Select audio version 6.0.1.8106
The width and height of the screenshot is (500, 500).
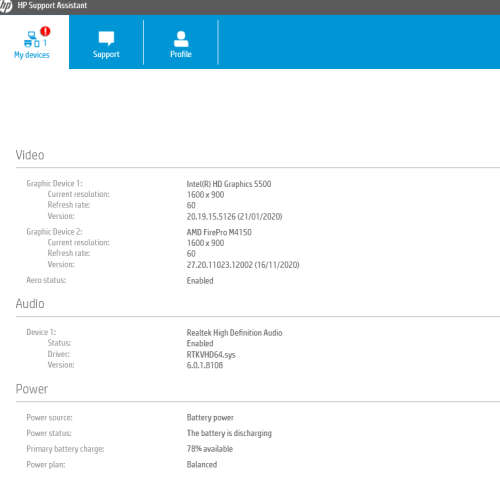tap(205, 365)
